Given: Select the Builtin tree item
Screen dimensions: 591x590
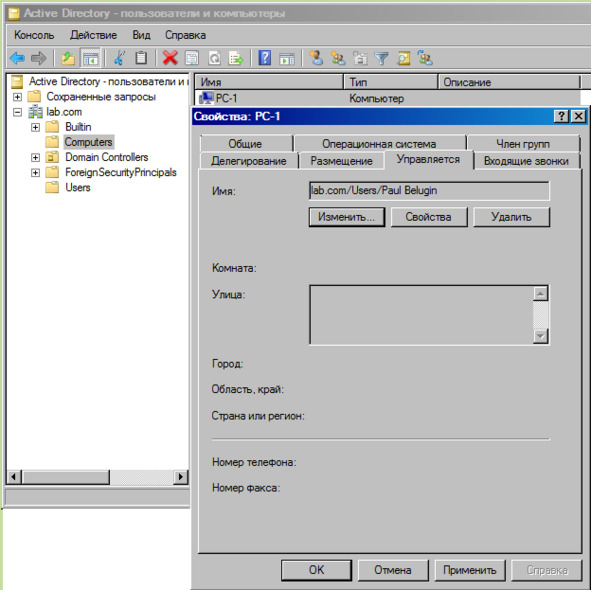Looking at the screenshot, I should click(78, 127).
